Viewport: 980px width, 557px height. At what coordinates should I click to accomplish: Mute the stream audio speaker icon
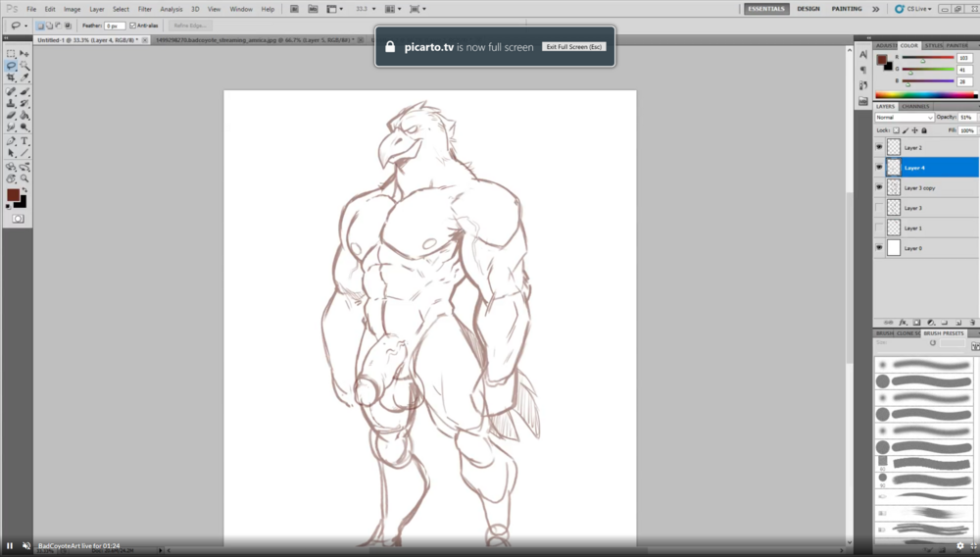26,545
